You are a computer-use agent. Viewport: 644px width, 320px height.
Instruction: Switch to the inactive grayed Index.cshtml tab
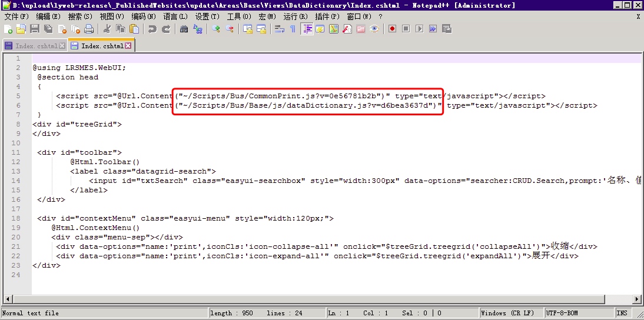click(x=36, y=46)
